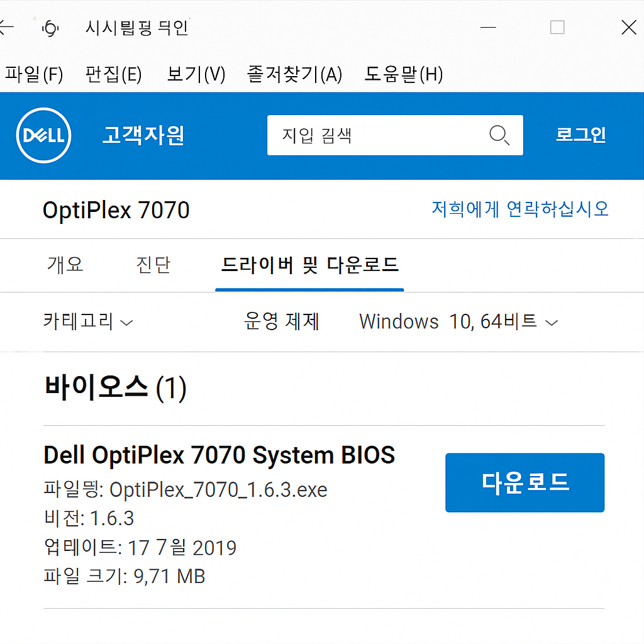Image resolution: width=644 pixels, height=644 pixels.
Task: Click Dell OptiPlex 7070 System BIOS title
Action: click(219, 455)
